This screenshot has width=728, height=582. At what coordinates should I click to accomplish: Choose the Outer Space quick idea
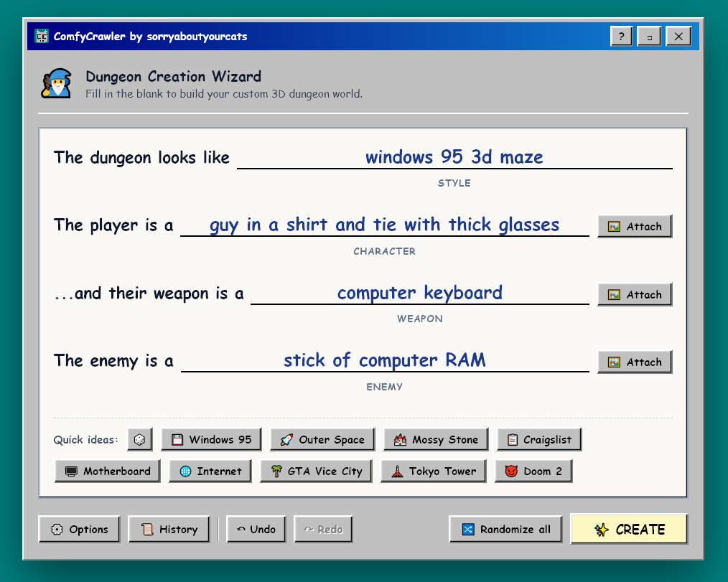[322, 439]
